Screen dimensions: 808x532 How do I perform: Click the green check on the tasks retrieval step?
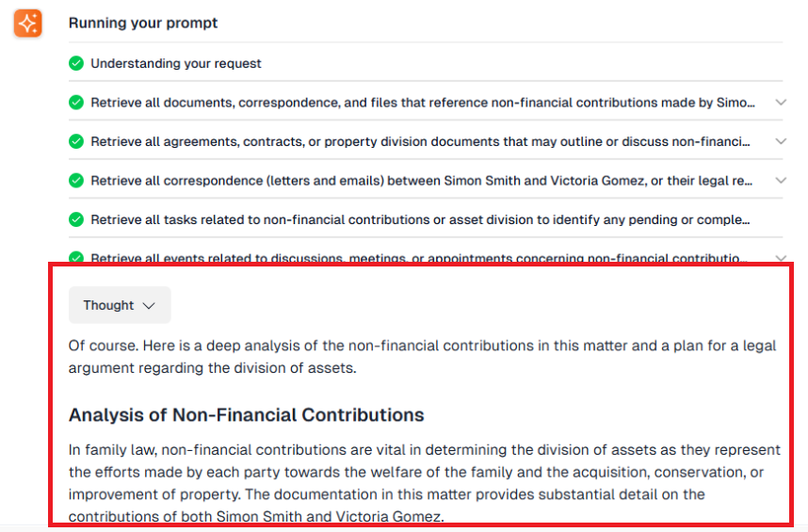76,219
